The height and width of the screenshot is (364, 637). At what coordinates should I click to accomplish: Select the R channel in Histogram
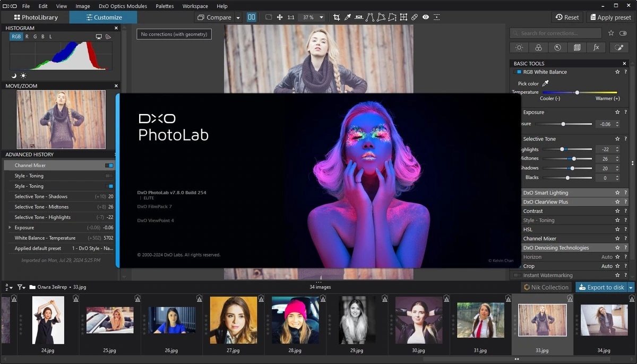[27, 37]
